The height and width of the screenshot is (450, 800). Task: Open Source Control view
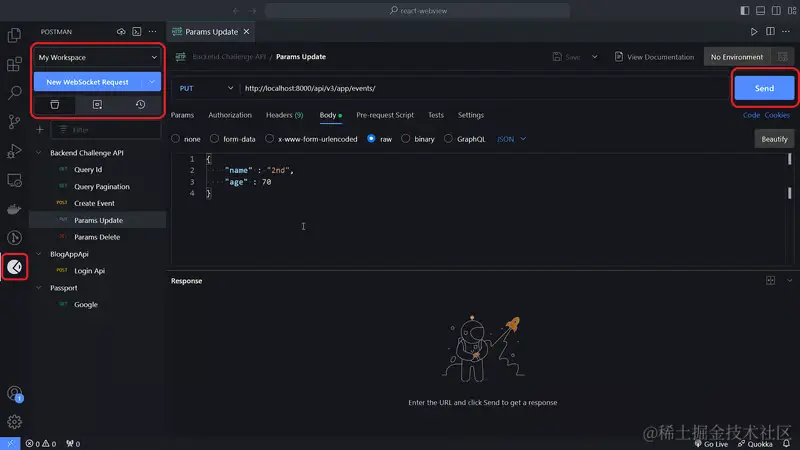14,122
